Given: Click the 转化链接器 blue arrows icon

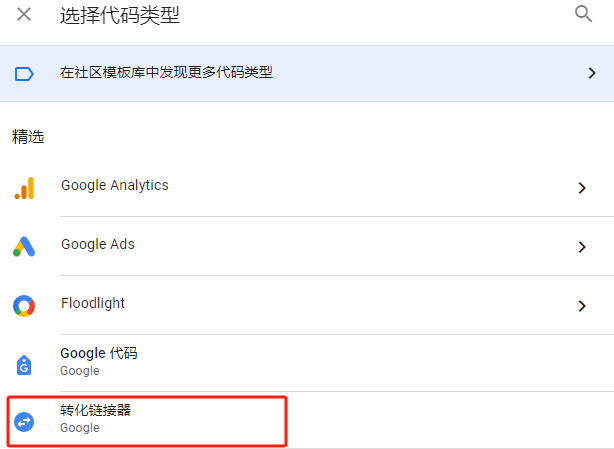Looking at the screenshot, I should [x=24, y=422].
